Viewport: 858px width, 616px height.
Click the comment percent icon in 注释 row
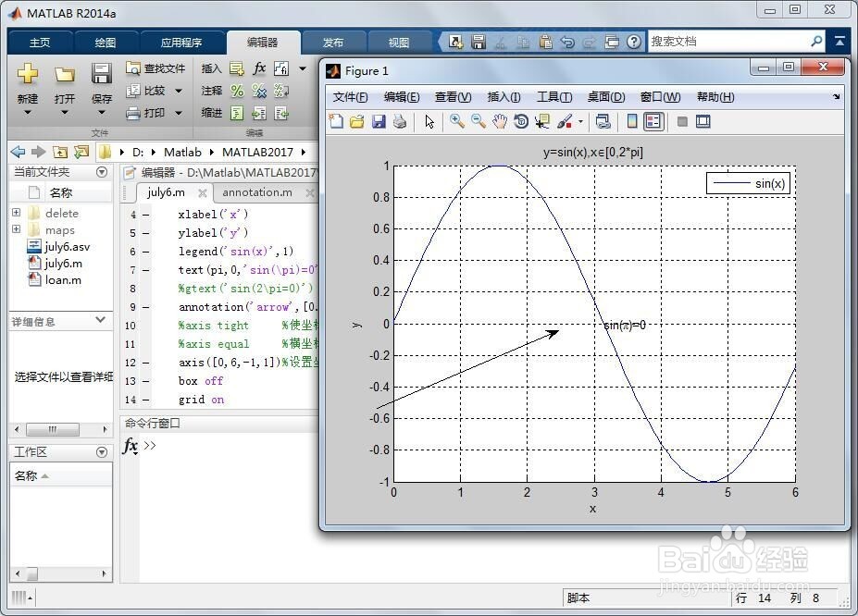(236, 91)
